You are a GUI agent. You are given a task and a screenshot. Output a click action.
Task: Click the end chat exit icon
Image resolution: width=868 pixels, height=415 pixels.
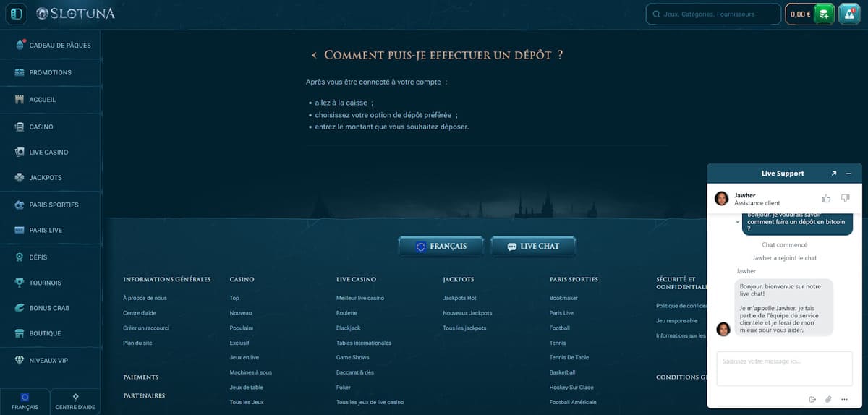point(812,399)
